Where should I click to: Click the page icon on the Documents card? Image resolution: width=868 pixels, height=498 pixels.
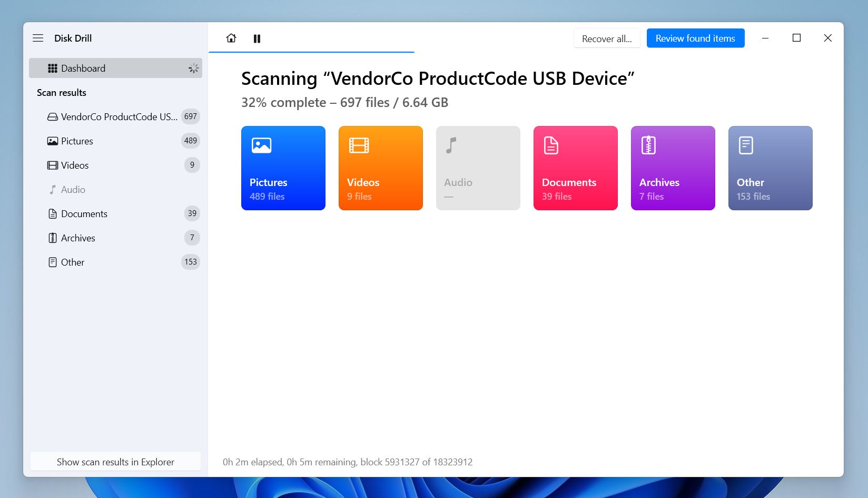click(x=551, y=145)
